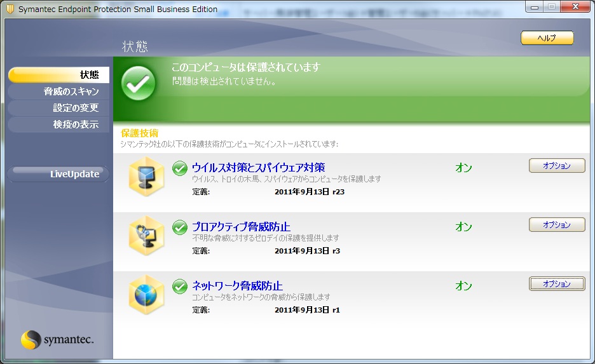Image resolution: width=595 pixels, height=364 pixels.
Task: Click the コンピュータをネットワークの脅威から保護します description
Action: [x=261, y=297]
